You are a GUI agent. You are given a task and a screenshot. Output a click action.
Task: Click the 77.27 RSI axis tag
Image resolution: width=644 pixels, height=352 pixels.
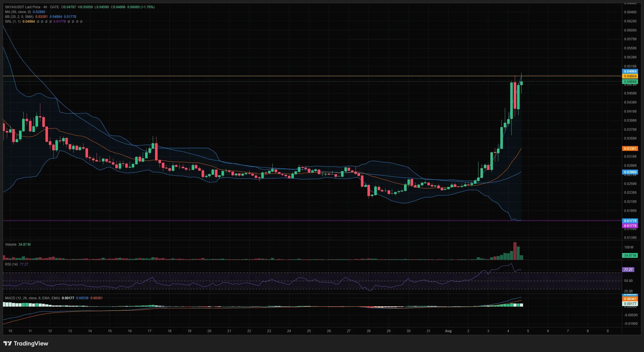click(x=628, y=270)
